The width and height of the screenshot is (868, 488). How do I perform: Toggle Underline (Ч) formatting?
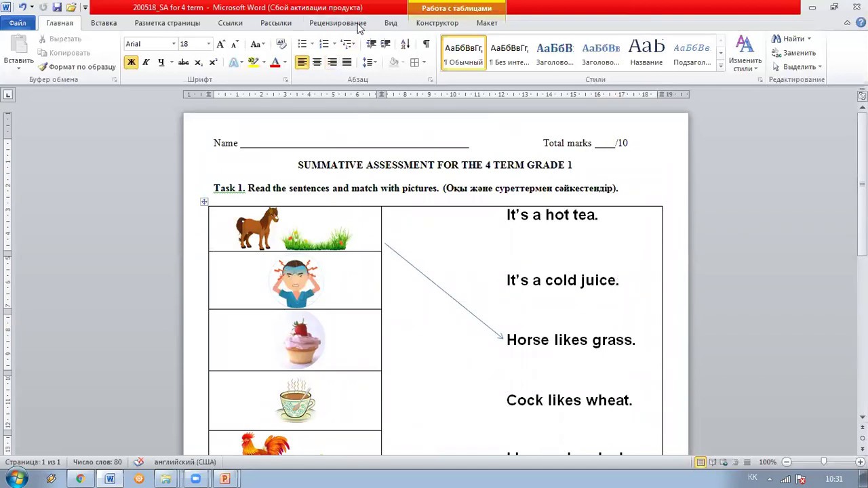[x=161, y=62]
